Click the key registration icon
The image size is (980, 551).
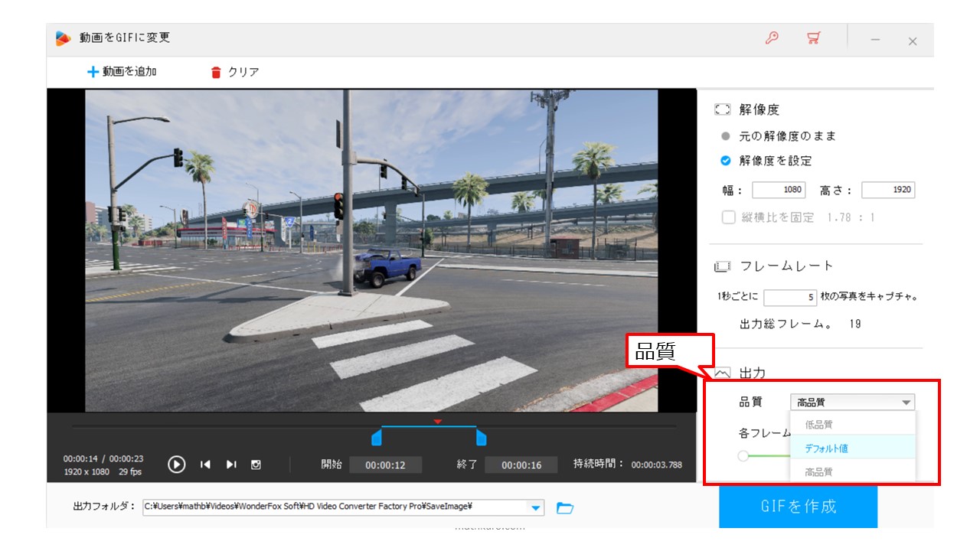[x=772, y=38]
